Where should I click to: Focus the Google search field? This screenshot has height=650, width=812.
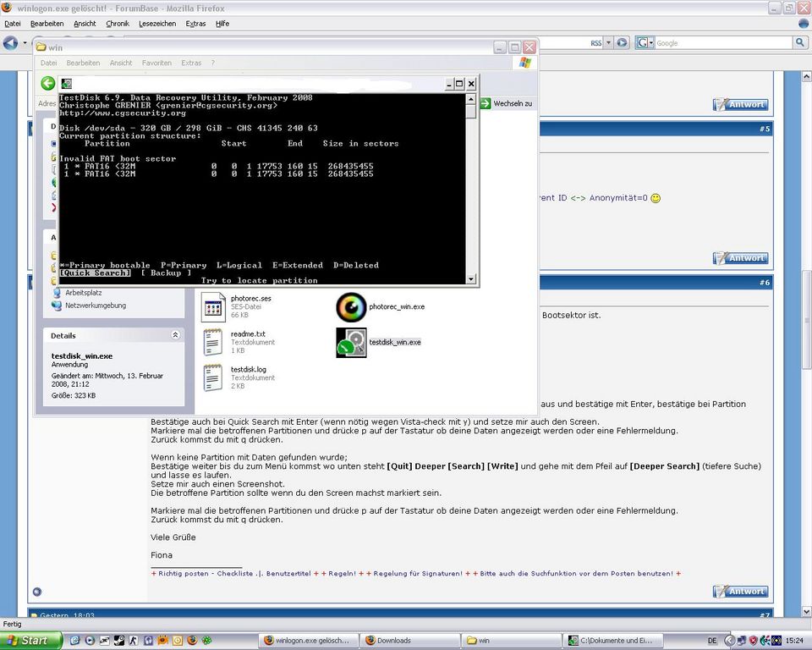click(724, 43)
